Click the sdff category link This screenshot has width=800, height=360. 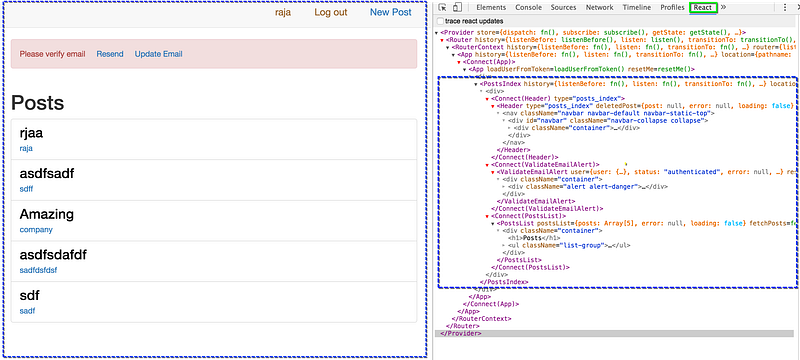(x=26, y=189)
